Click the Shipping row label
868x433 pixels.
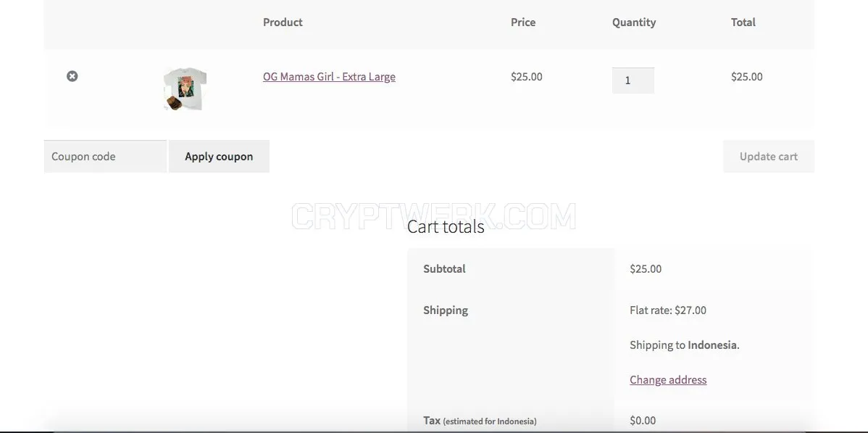coord(446,310)
